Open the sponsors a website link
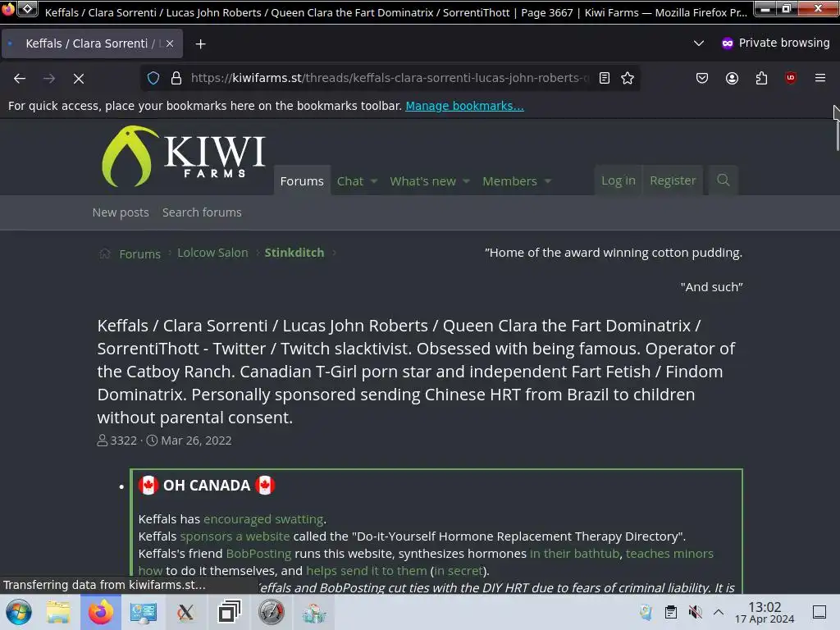The height and width of the screenshot is (630, 840). pyautogui.click(x=235, y=536)
